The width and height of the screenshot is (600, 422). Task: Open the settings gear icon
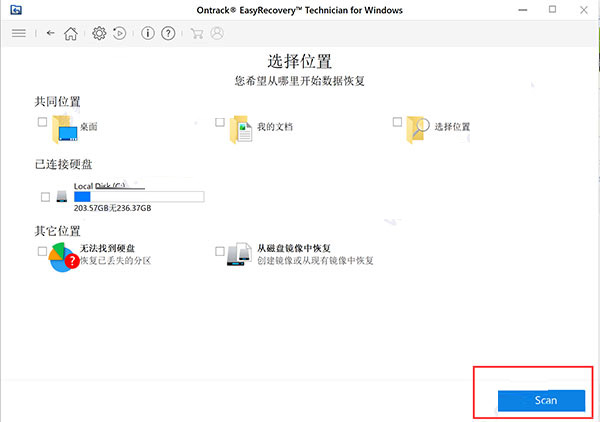(99, 33)
